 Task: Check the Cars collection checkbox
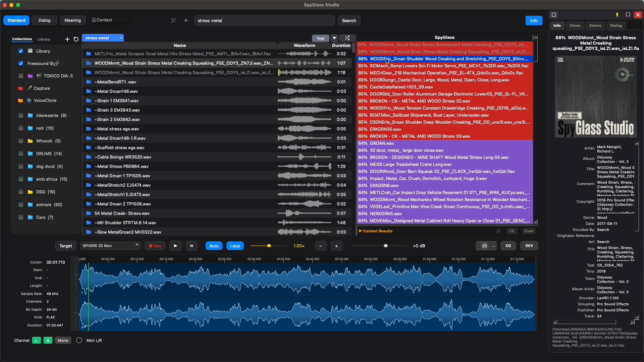[21, 217]
